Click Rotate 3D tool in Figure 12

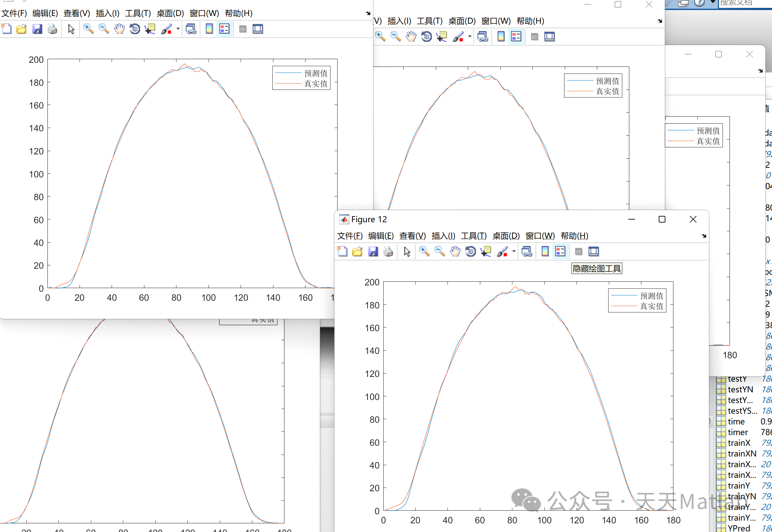point(471,251)
